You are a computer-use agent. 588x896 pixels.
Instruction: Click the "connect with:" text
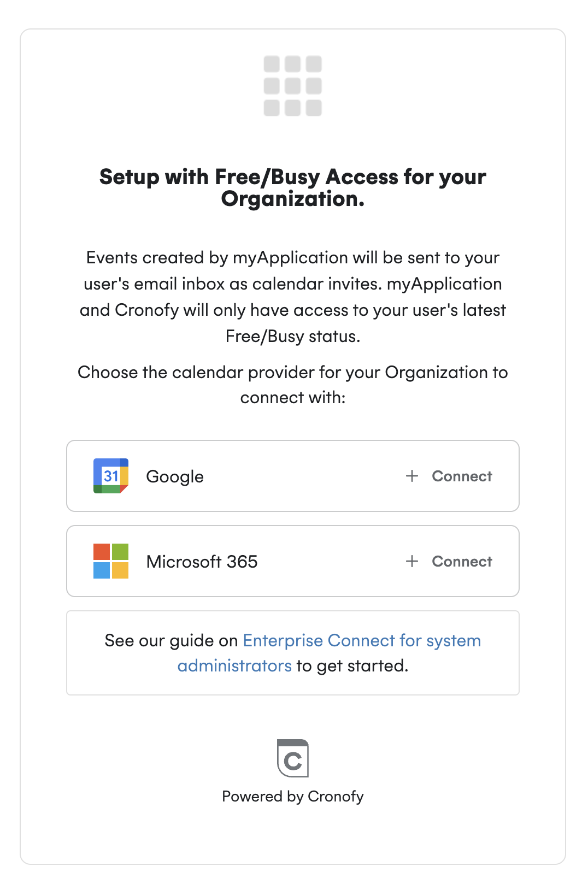point(293,398)
